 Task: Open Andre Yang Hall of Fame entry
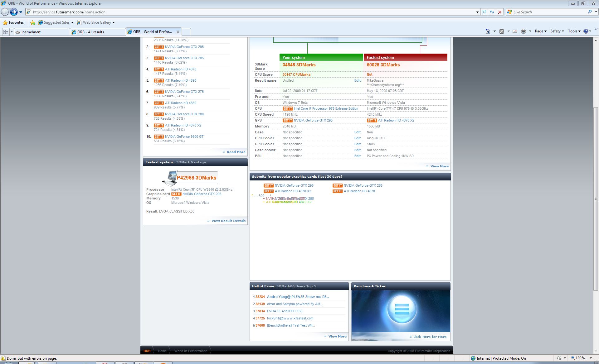298,297
